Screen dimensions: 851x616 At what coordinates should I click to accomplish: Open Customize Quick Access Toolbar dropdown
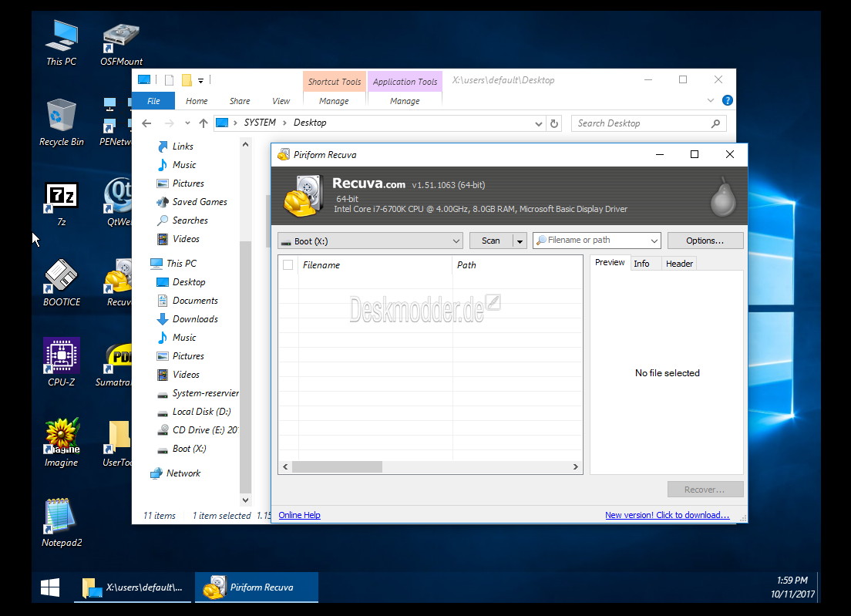[x=201, y=81]
